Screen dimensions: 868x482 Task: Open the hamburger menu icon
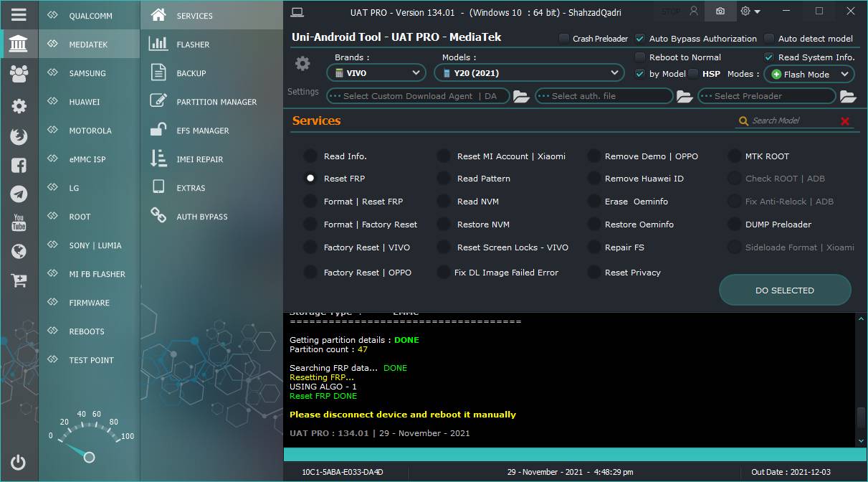pos(19,14)
